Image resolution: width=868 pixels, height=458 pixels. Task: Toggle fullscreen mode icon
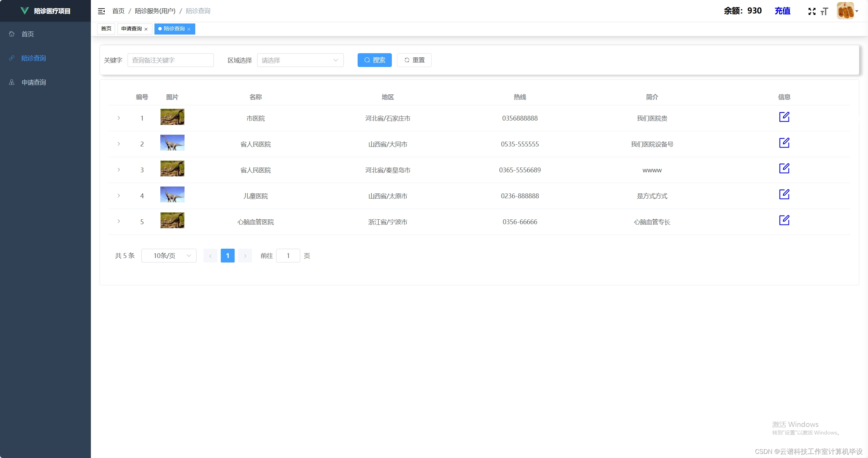coord(812,11)
